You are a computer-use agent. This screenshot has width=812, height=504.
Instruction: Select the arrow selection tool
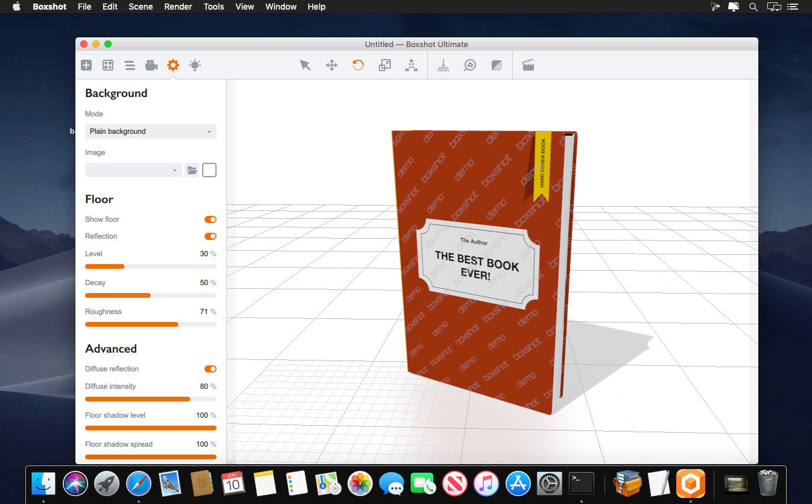[x=305, y=65]
